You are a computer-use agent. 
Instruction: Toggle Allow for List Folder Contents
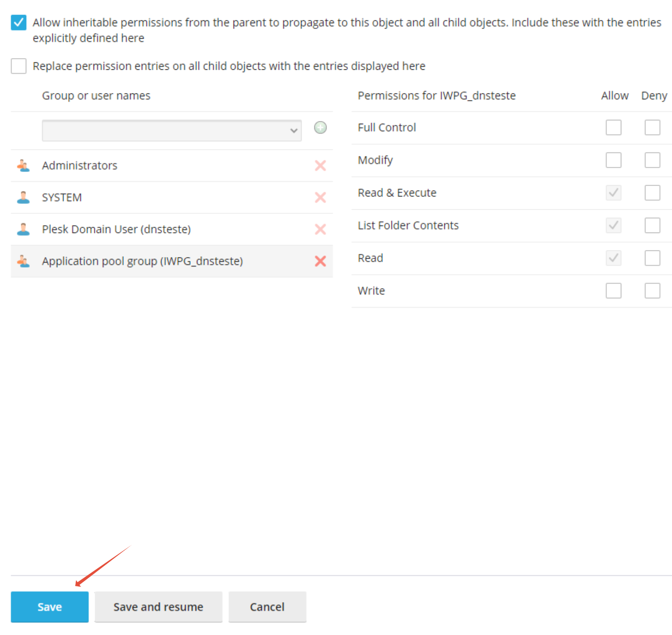coord(613,226)
